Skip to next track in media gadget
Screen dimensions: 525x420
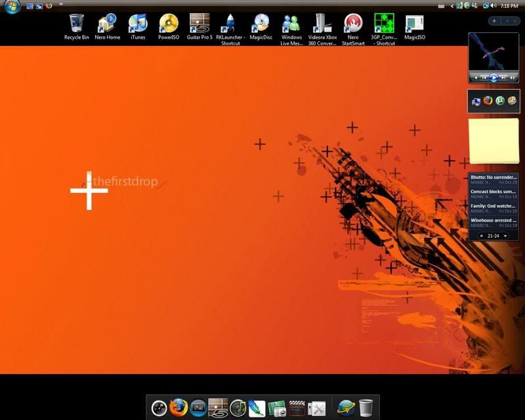click(x=503, y=77)
